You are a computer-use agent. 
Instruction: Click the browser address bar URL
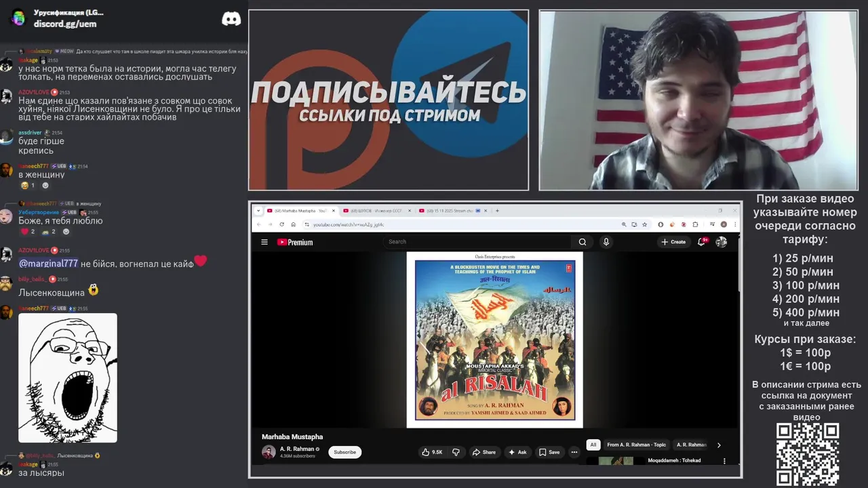click(x=349, y=224)
